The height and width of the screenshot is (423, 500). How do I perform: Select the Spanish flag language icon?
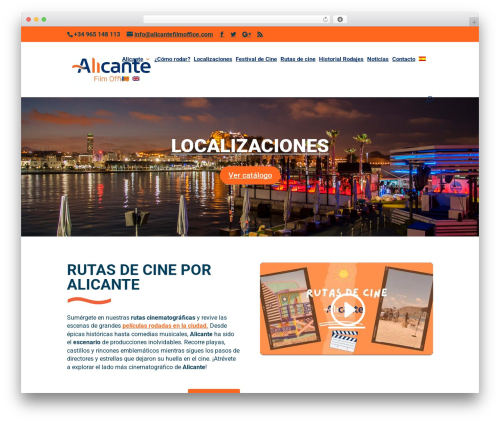point(422,59)
